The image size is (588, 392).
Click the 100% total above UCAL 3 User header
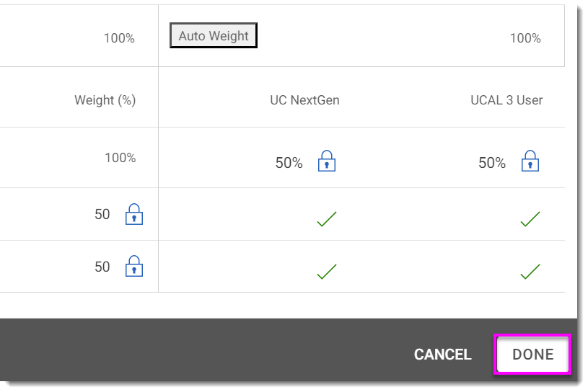(x=525, y=38)
